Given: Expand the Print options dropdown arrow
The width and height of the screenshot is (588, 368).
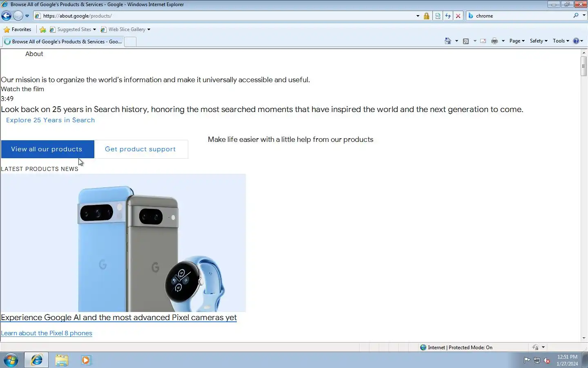Looking at the screenshot, I should (x=503, y=41).
